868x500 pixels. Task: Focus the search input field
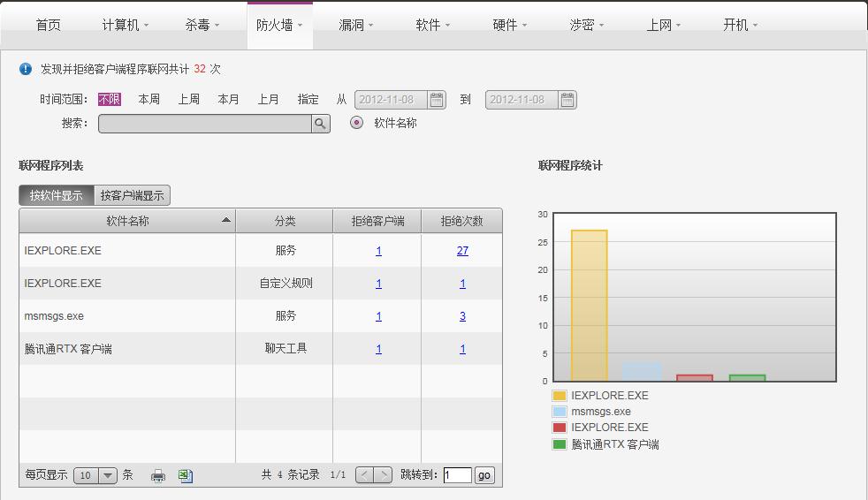point(205,124)
